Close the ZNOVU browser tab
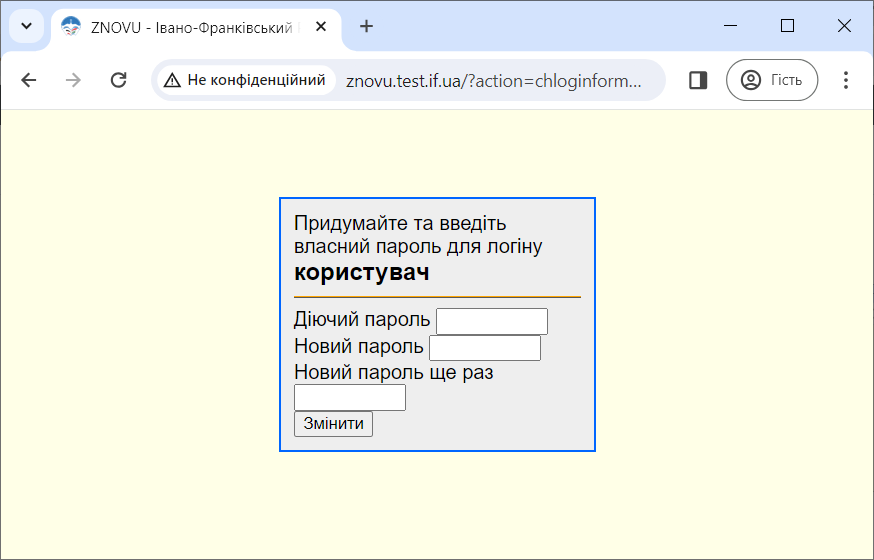 pos(321,27)
